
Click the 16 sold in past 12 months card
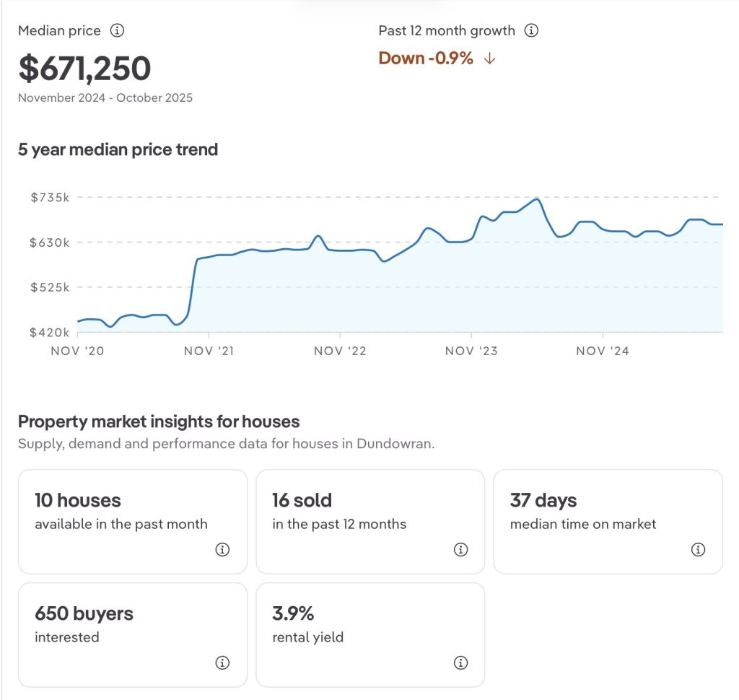click(369, 521)
